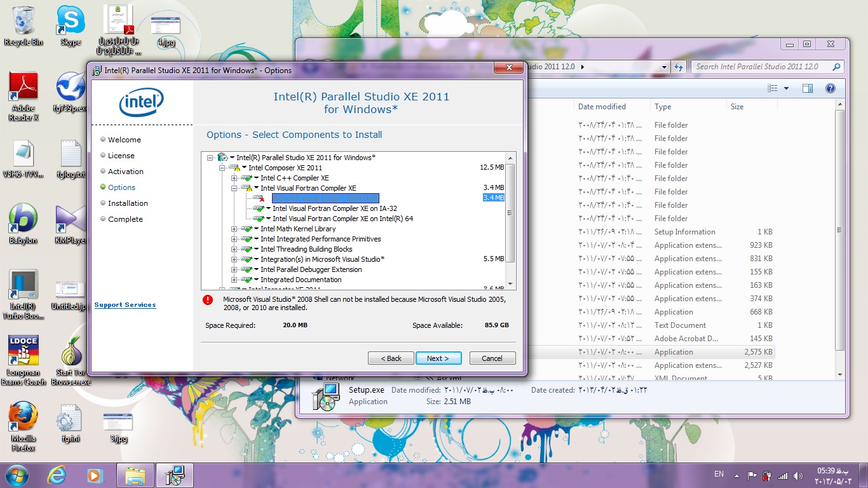Image resolution: width=868 pixels, height=488 pixels.
Task: Expand the Intel C++ Compiler XE node
Action: pos(234,178)
